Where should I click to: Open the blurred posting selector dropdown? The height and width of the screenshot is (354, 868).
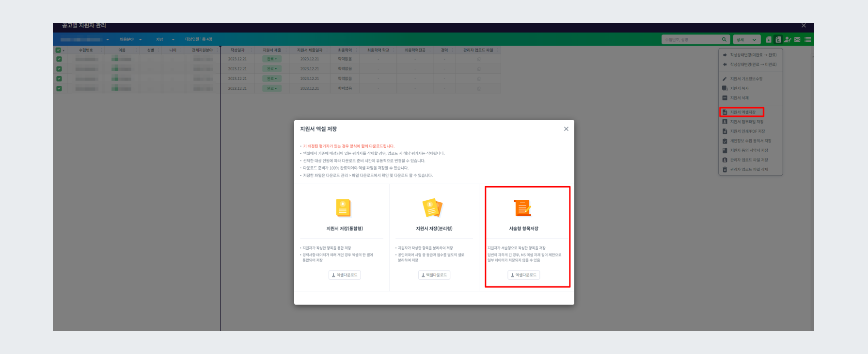85,40
